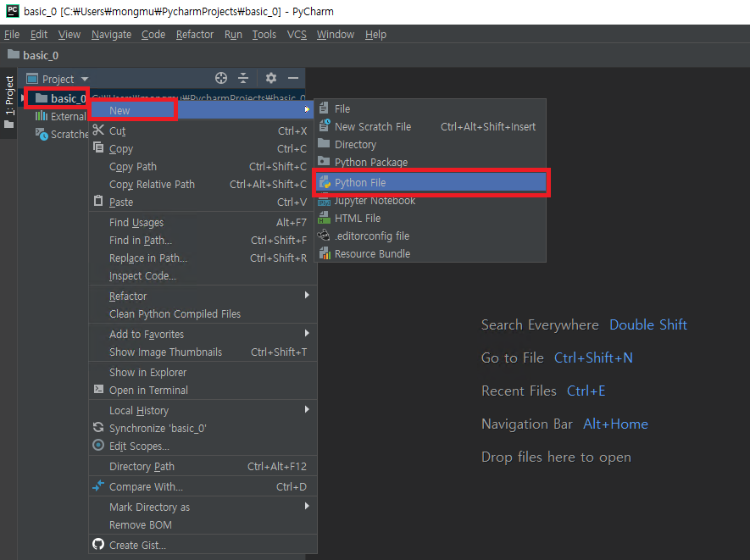The image size is (750, 560).
Task: Click the scope circle icon beside Edit Scopes
Action: [x=98, y=446]
